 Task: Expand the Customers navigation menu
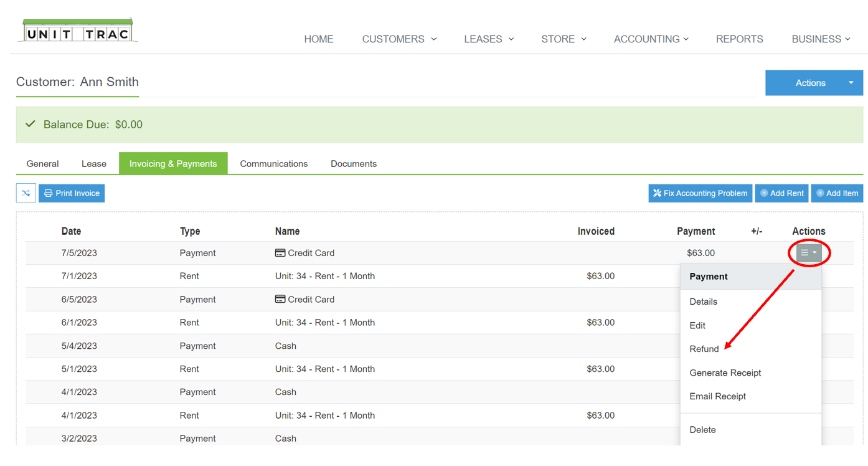[399, 39]
